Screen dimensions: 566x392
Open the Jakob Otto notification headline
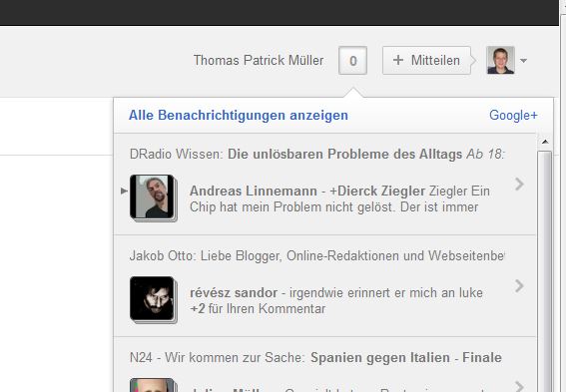click(x=316, y=255)
